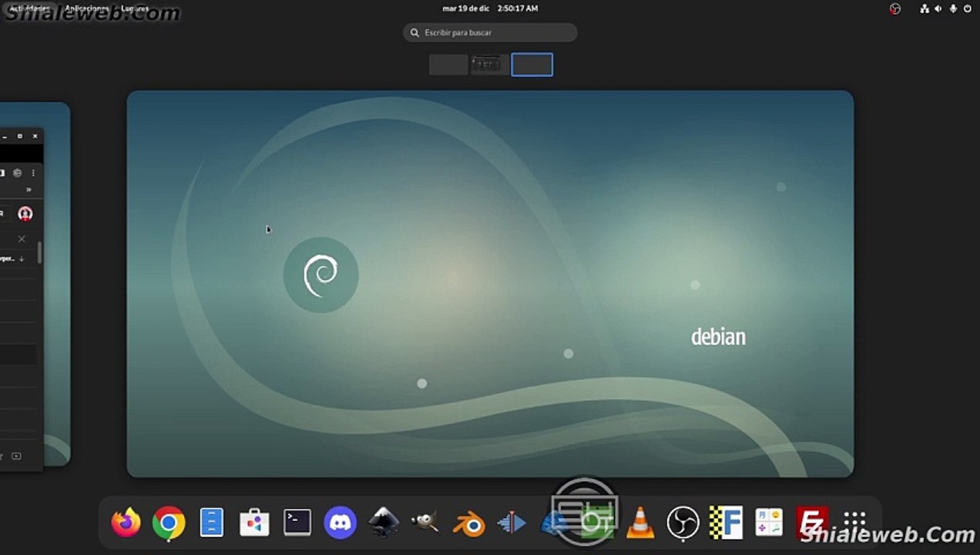Image resolution: width=980 pixels, height=555 pixels.
Task: Click the red tray indicator in top bar
Action: (x=894, y=8)
